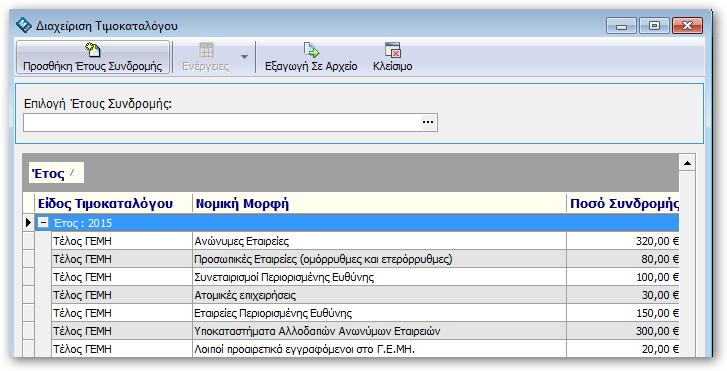Click the app icon in title bar
This screenshot has height=371, width=727.
point(23,25)
